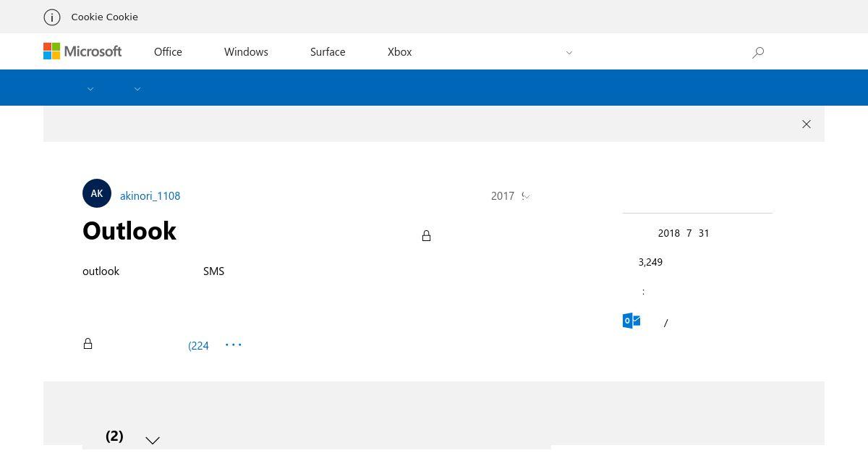Click the blue Outlook app icon

point(631,321)
